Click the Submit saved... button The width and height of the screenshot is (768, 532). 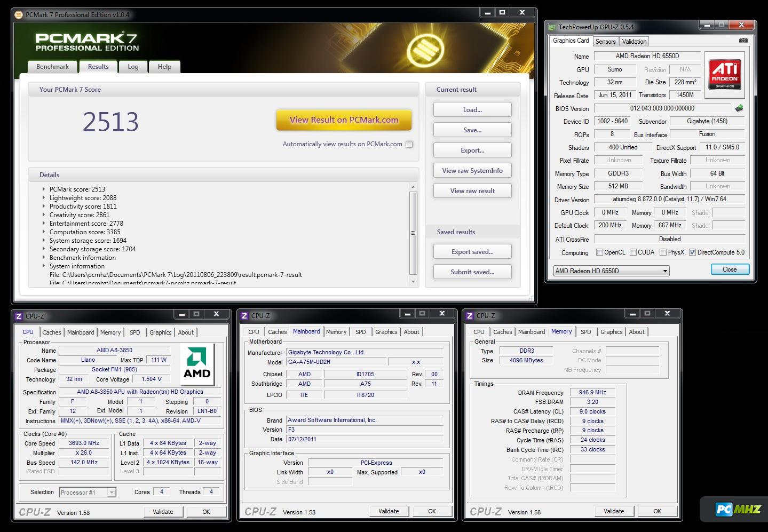[x=472, y=272]
